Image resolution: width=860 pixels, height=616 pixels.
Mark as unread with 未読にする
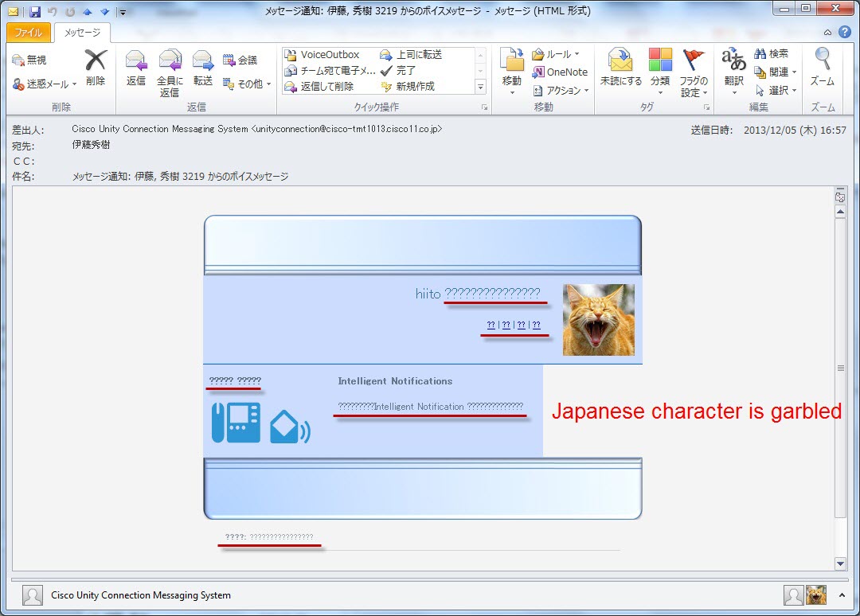click(621, 67)
